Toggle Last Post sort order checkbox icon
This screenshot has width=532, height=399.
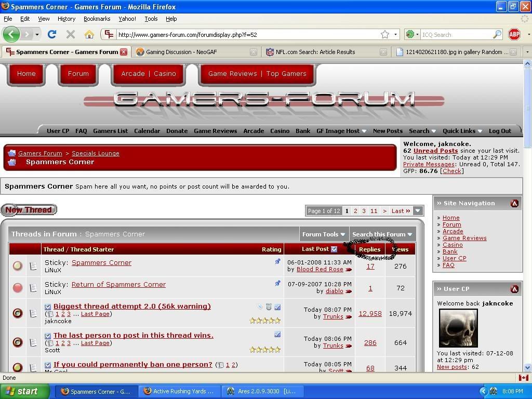pyautogui.click(x=334, y=249)
